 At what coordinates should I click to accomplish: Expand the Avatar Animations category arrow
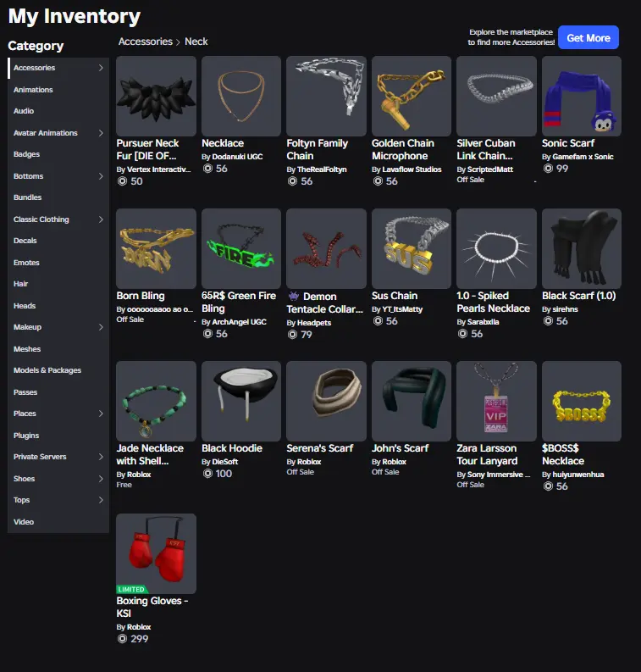click(x=101, y=133)
